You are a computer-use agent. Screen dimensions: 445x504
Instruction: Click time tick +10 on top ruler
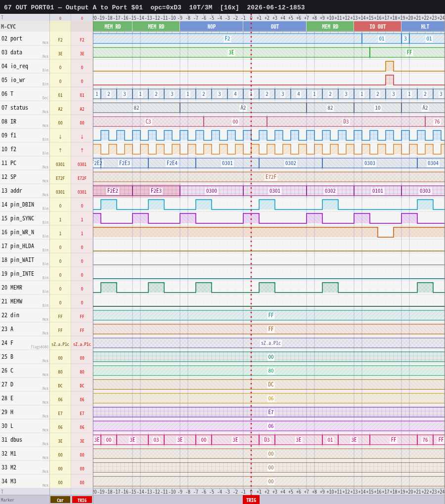[330, 18]
